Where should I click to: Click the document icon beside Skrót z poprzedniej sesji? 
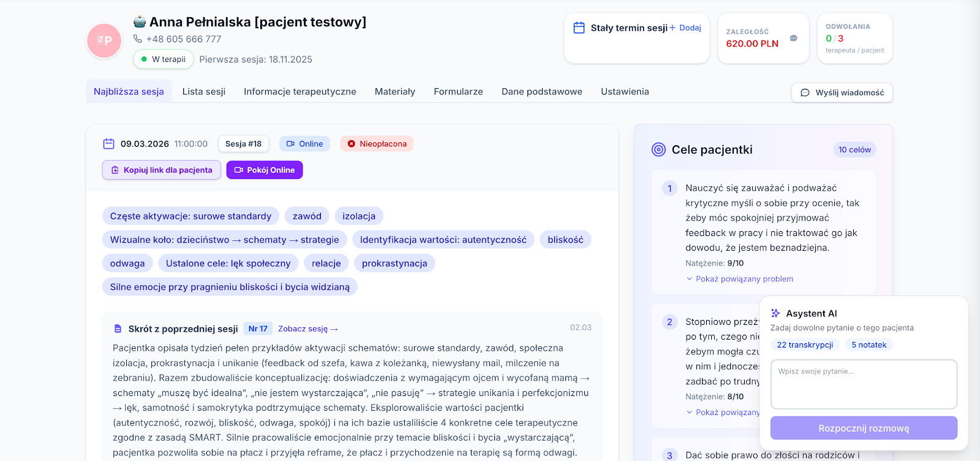[x=118, y=329]
